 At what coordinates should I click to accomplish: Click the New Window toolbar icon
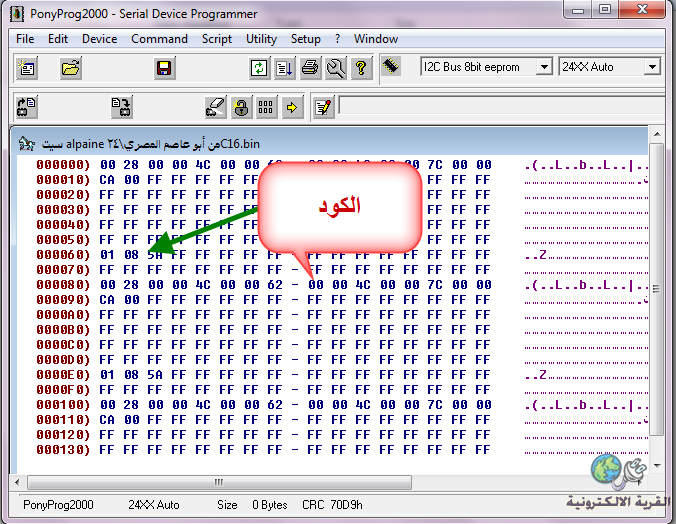pyautogui.click(x=27, y=68)
